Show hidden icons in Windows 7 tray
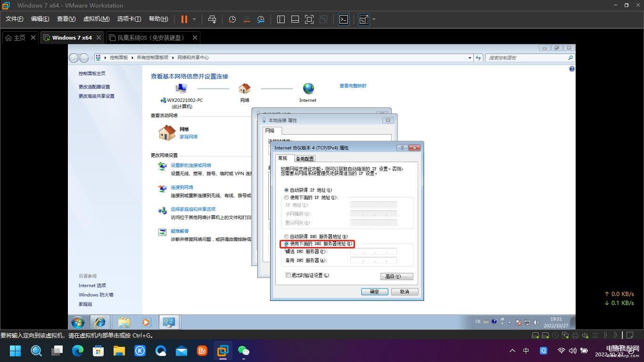Viewport: 644px width, 362px height. (x=509, y=323)
